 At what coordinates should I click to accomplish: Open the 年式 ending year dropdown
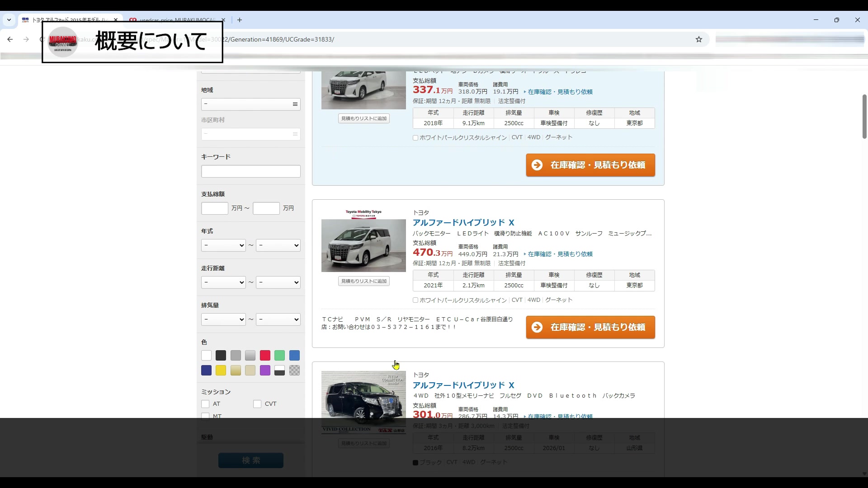[x=278, y=245]
